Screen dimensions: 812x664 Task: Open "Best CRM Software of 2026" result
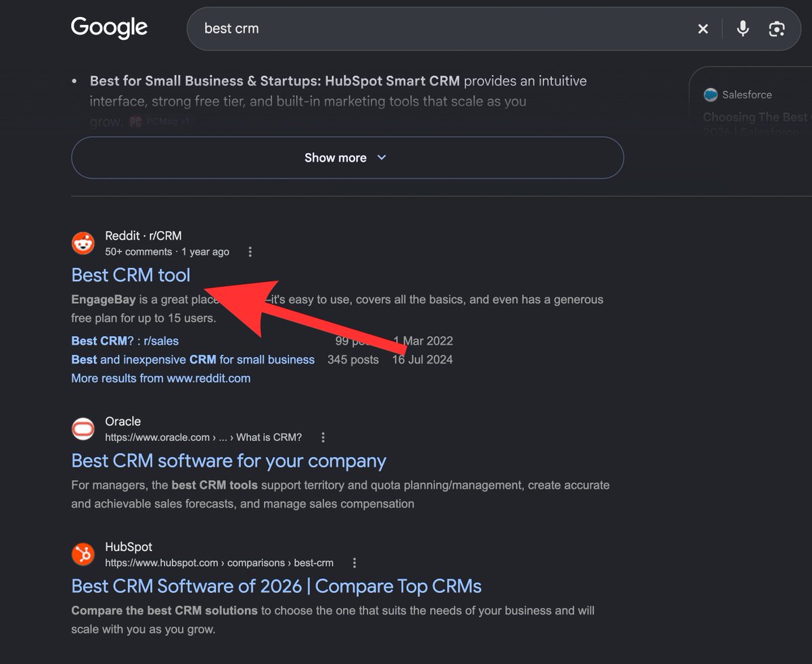pos(277,586)
